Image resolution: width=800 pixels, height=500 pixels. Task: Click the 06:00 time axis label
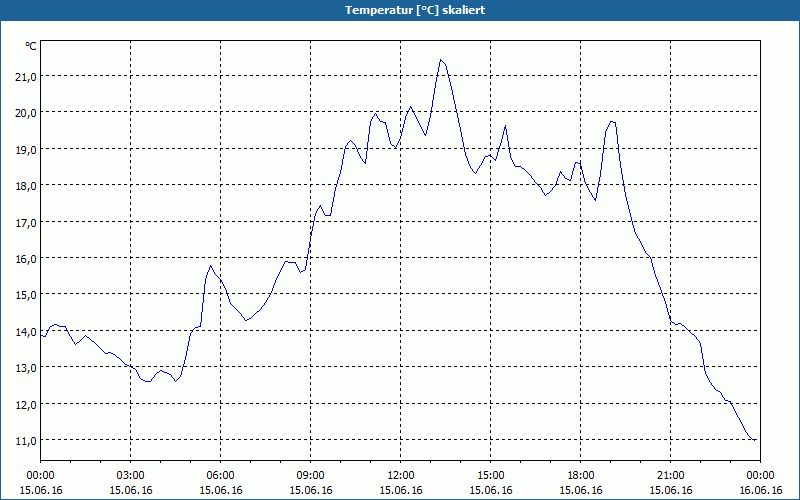[x=220, y=476]
